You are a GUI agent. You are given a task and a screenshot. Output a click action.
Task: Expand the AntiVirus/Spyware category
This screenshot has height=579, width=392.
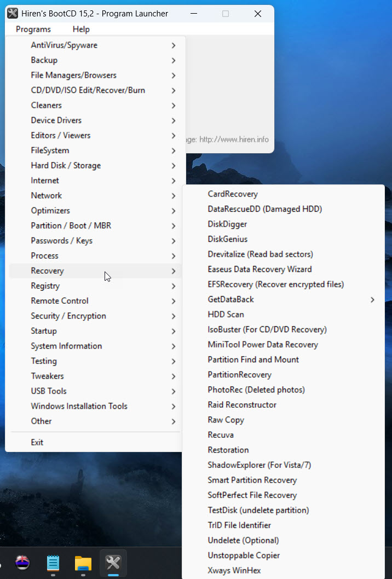click(x=64, y=45)
